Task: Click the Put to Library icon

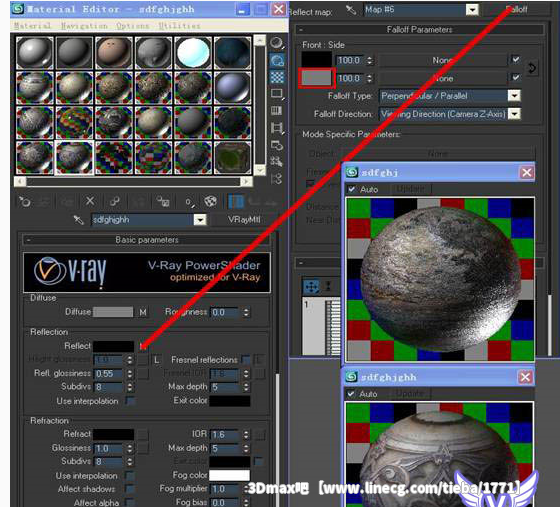Action: pyautogui.click(x=163, y=202)
